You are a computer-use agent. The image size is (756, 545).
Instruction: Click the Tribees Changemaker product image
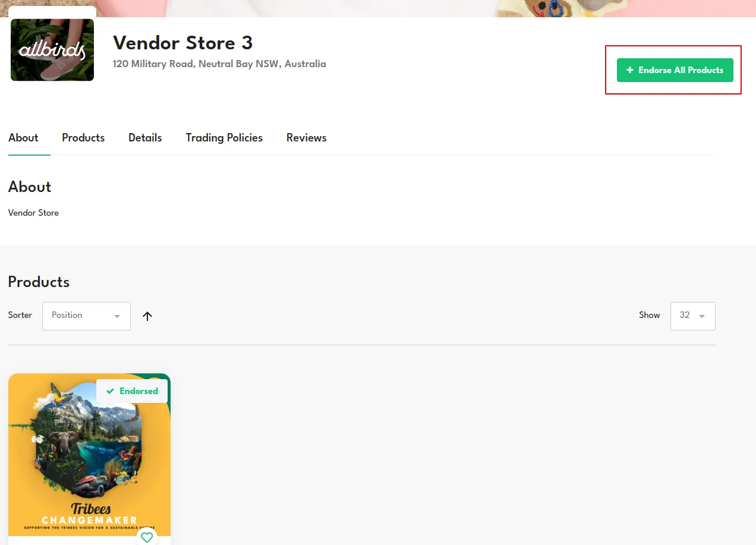point(89,455)
